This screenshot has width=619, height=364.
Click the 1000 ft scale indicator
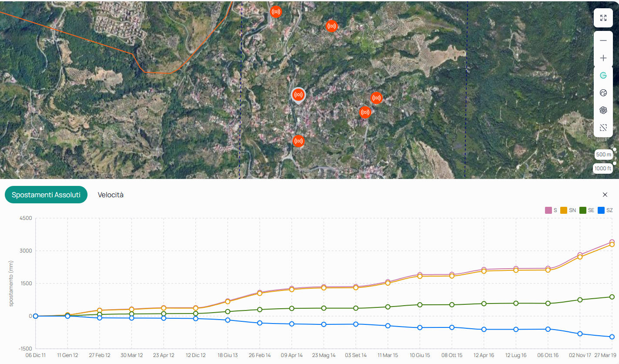pos(602,169)
